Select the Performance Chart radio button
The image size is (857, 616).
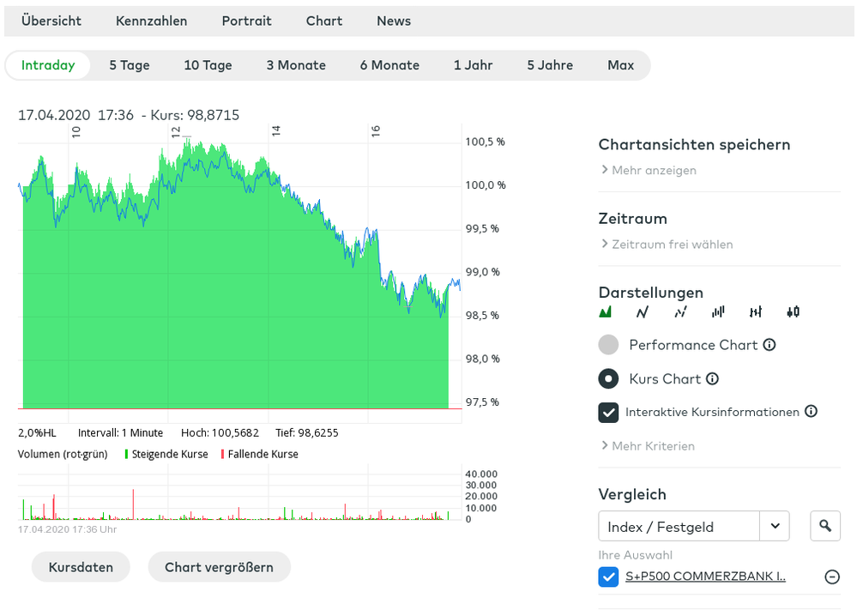point(608,345)
